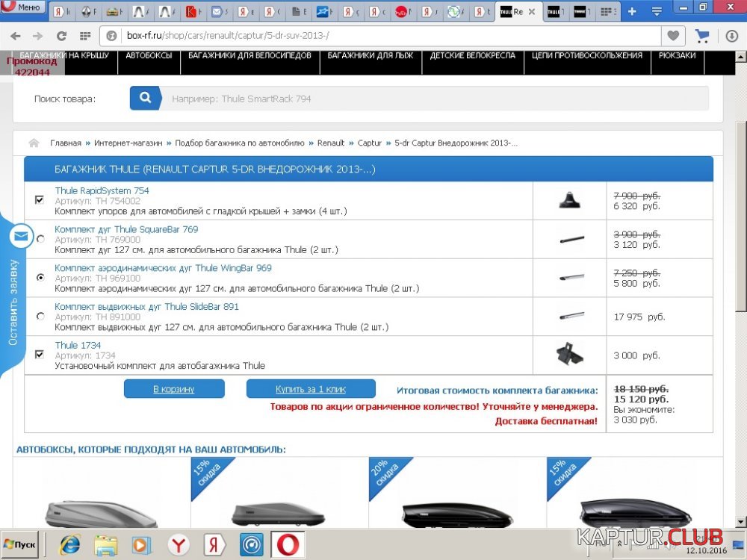The image size is (747, 560).
Task: View the SquareBar 769 bar image
Action: 571,239
